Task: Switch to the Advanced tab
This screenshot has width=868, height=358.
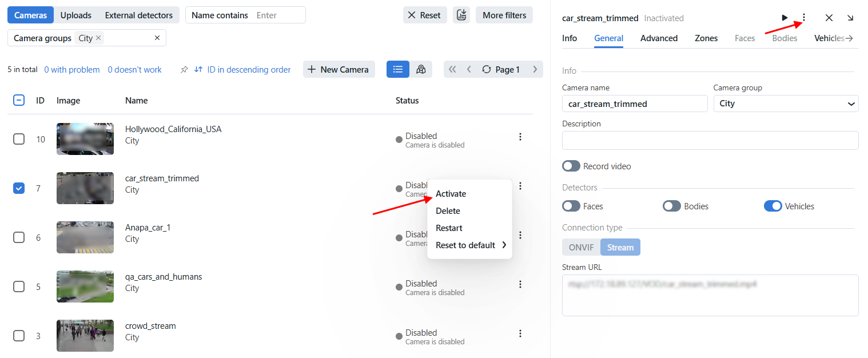Action: point(659,38)
